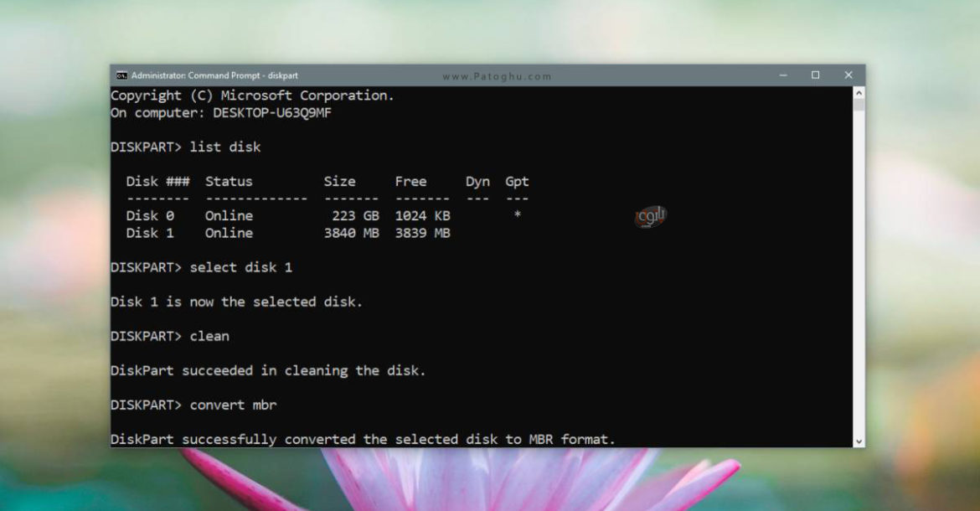Screen dimensions: 980x511
Task: Click the Patoghu watermark logo
Action: (x=649, y=216)
